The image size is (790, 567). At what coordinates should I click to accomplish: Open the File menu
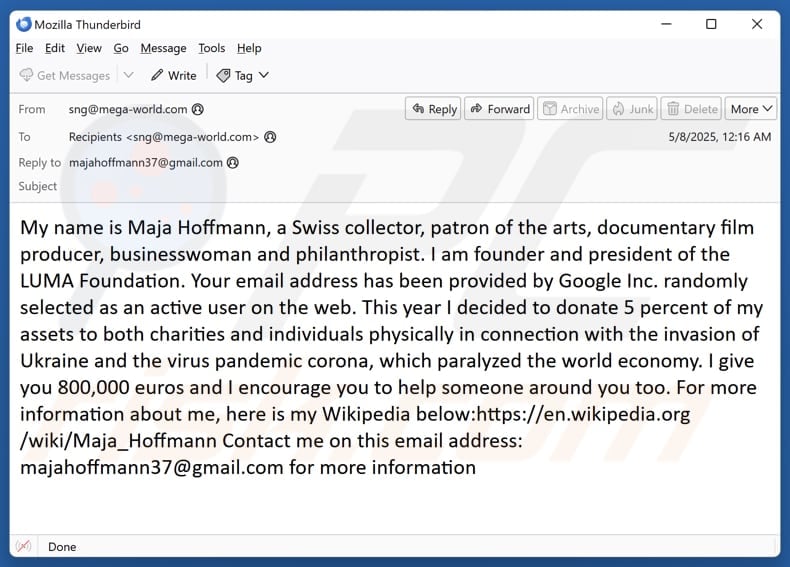[24, 48]
